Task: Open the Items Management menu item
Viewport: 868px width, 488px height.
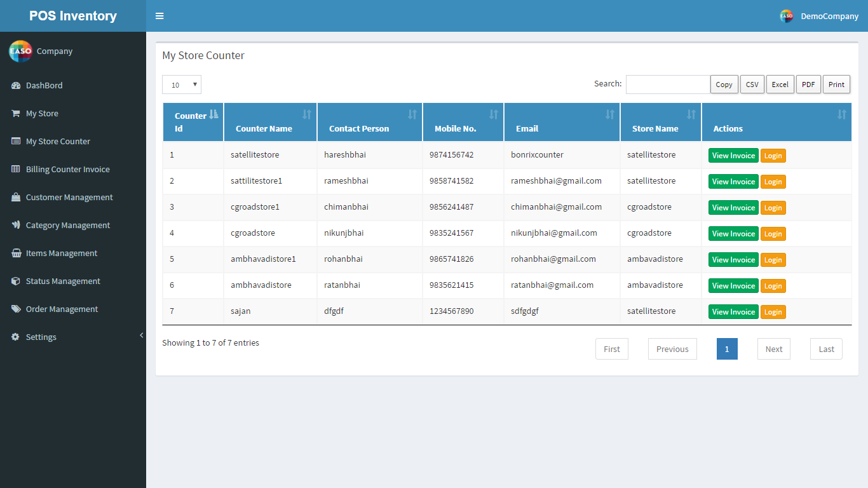Action: (73, 253)
